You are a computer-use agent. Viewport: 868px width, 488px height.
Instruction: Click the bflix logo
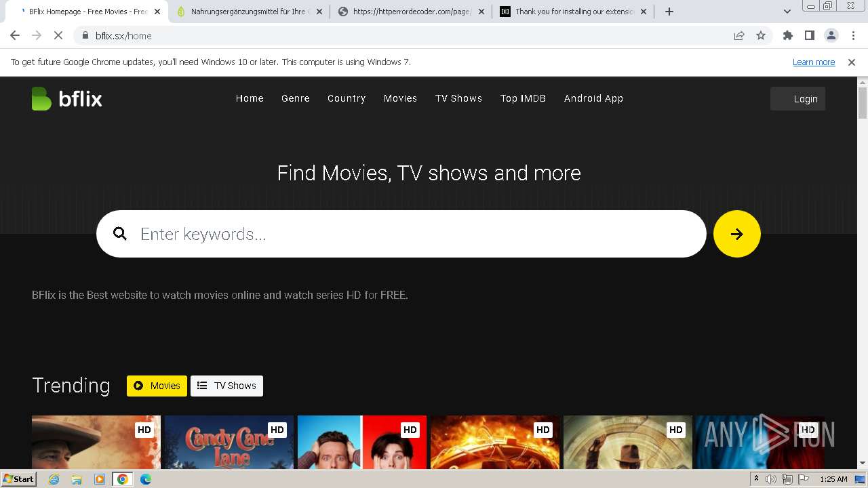(66, 99)
